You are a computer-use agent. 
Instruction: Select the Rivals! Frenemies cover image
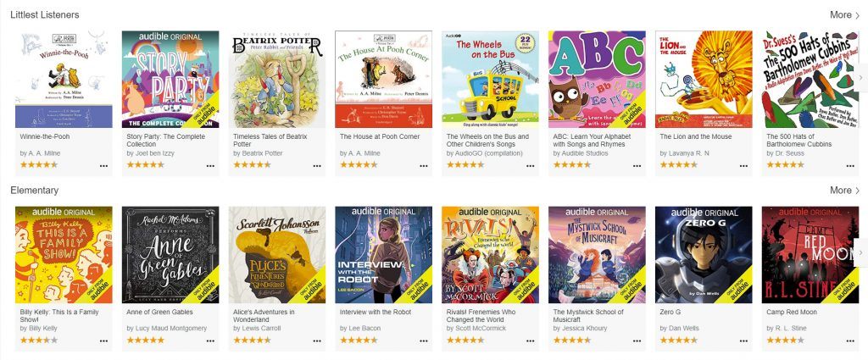(x=490, y=254)
